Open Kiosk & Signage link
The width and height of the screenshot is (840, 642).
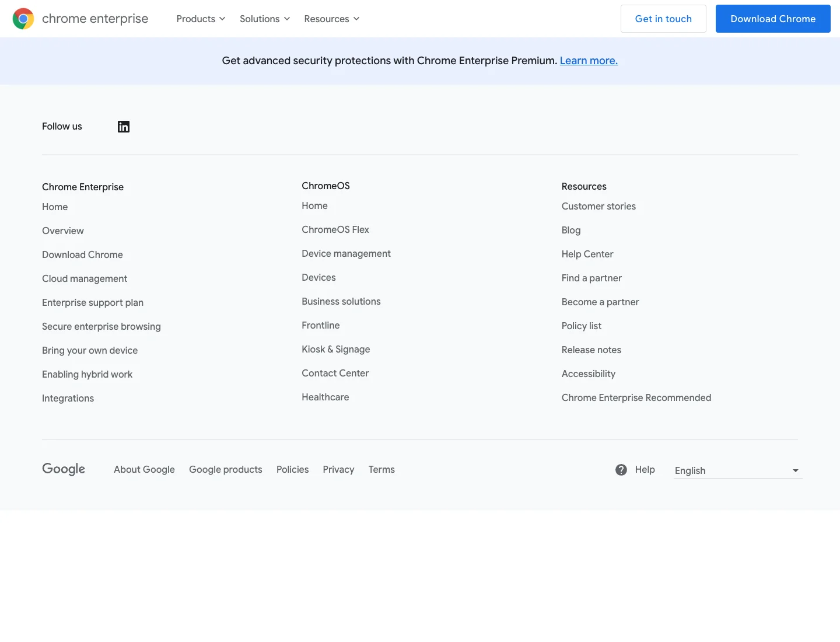coord(336,349)
